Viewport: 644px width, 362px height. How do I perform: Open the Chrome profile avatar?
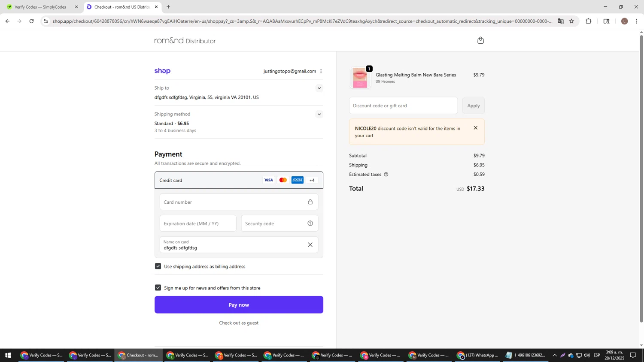(x=625, y=21)
